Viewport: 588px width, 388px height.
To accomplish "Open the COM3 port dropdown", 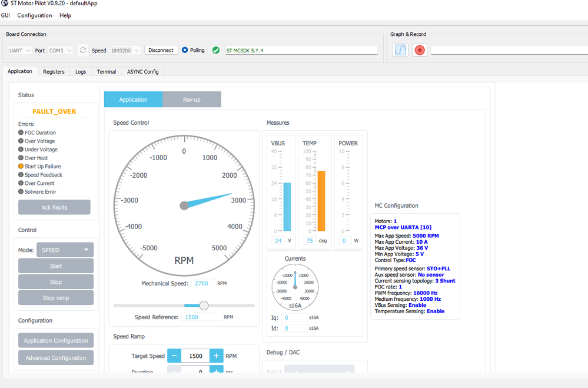I will tap(61, 50).
